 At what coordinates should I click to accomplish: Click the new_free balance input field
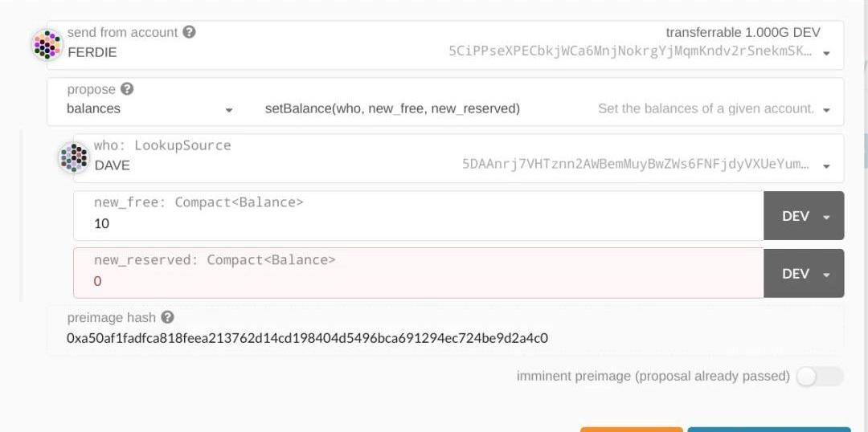(418, 224)
